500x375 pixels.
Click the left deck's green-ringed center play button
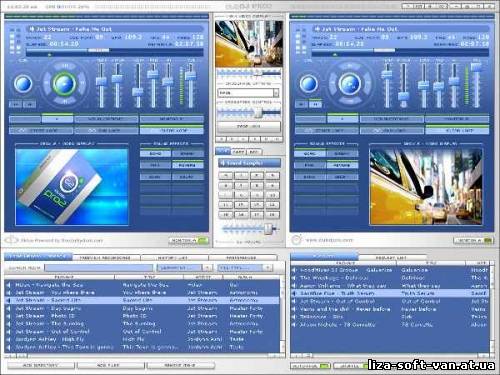point(64,84)
